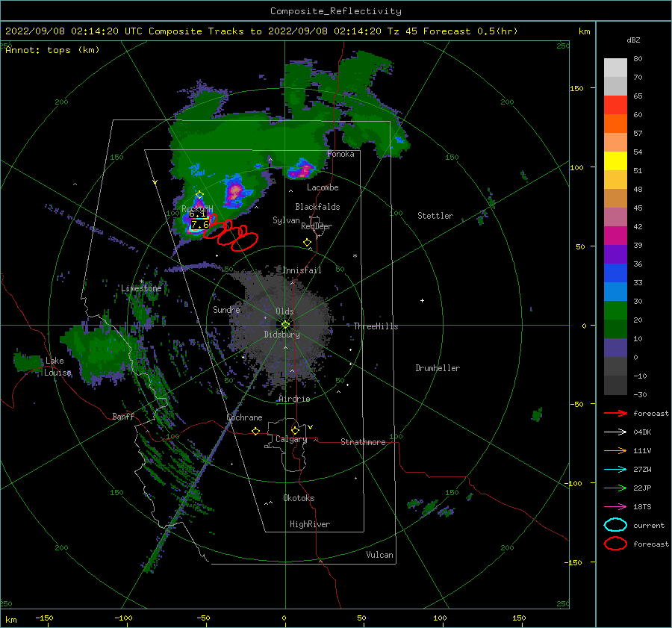Click the Cochrane city label
The width and height of the screenshot is (672, 628).
pos(244,417)
